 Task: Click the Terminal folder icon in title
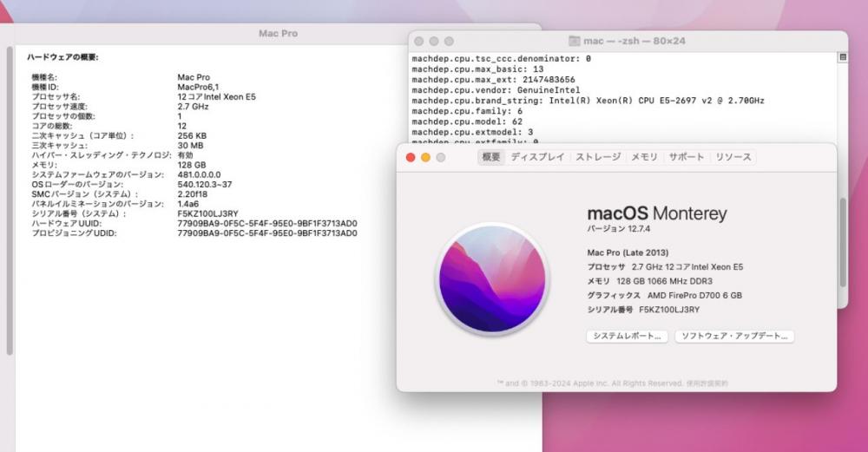[x=574, y=41]
